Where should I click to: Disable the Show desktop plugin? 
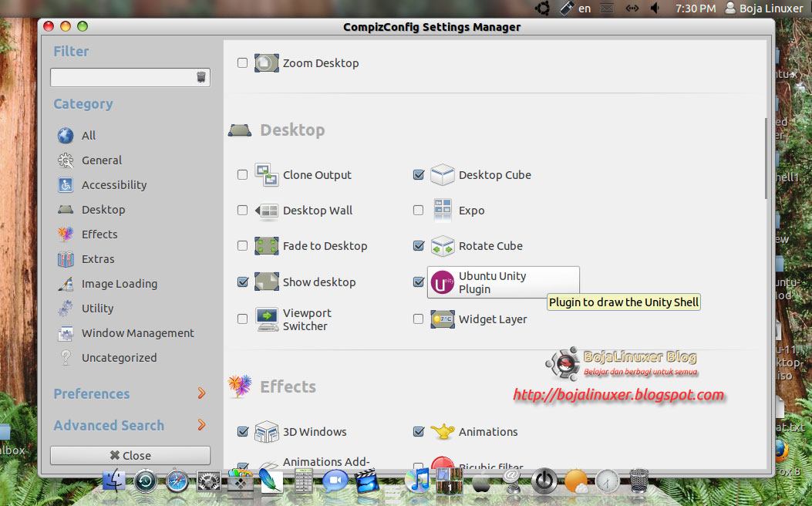pos(242,282)
